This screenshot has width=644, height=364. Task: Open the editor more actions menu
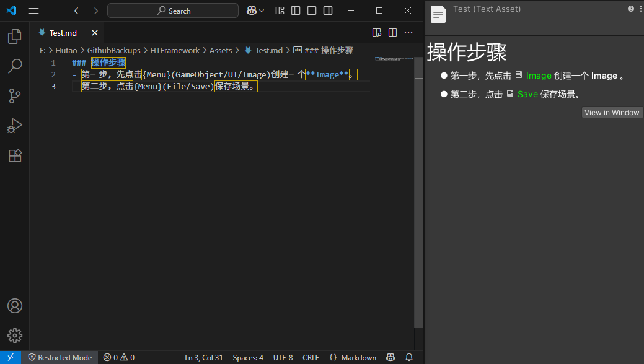pos(407,32)
